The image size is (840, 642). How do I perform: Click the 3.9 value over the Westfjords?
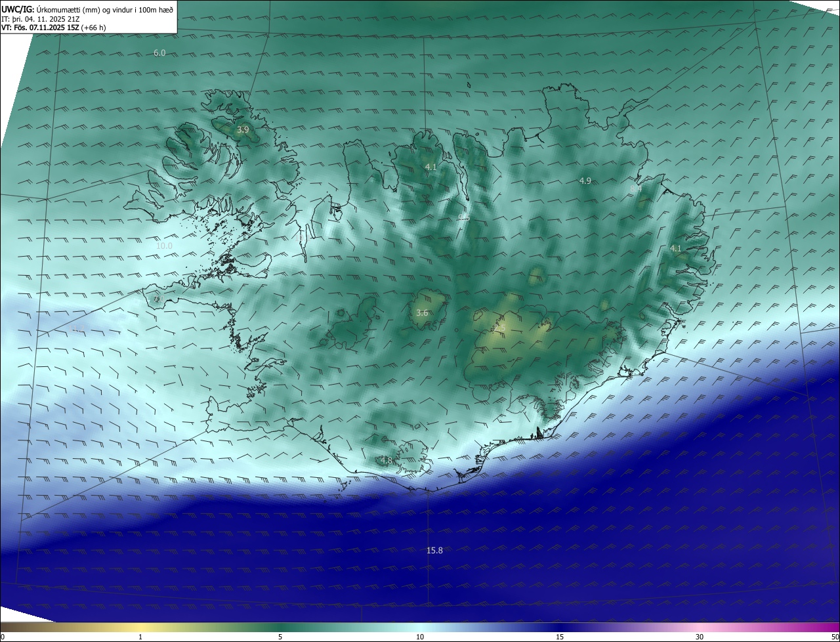[243, 130]
